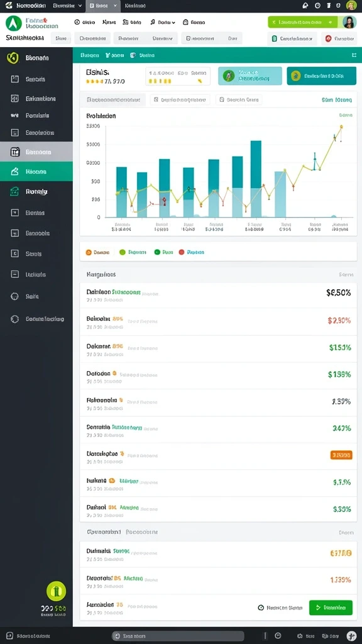
Task: Click the green document icon in header button
Action: (274, 38)
